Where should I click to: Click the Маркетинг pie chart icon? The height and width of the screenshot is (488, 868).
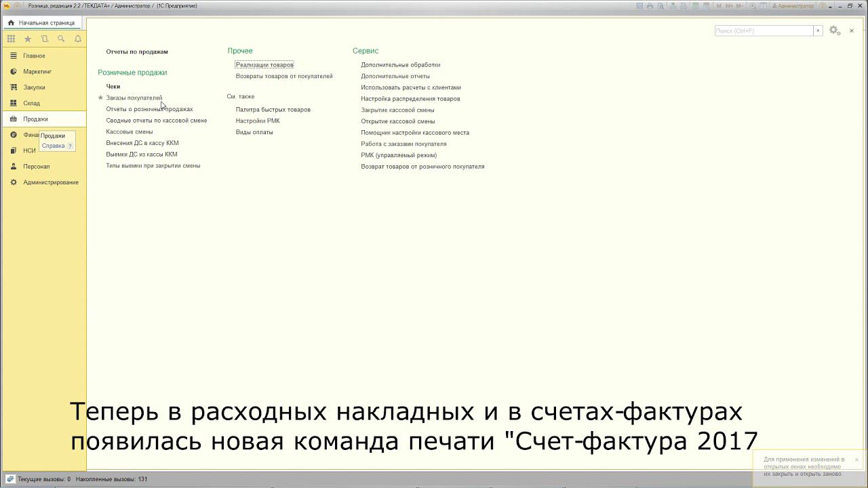coord(14,71)
